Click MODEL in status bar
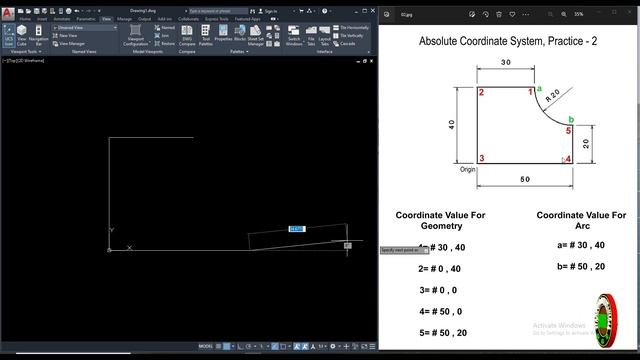Image resolution: width=640 pixels, height=360 pixels. (206, 346)
